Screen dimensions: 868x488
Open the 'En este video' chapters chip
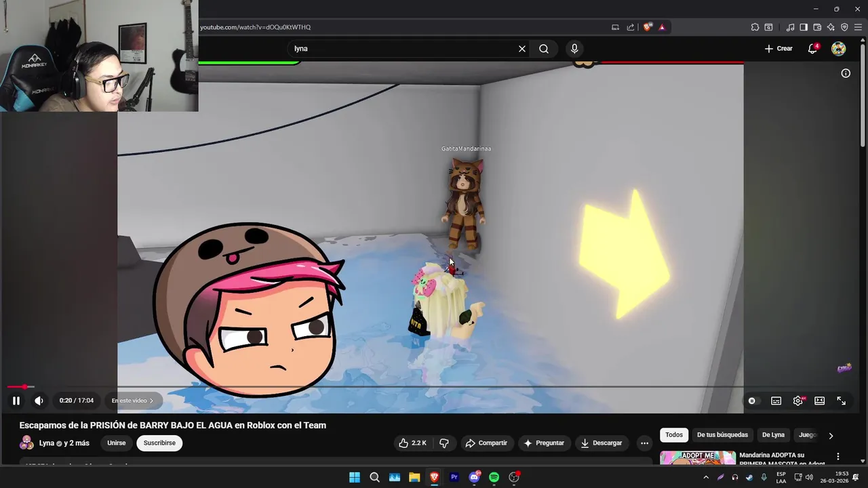tap(132, 401)
